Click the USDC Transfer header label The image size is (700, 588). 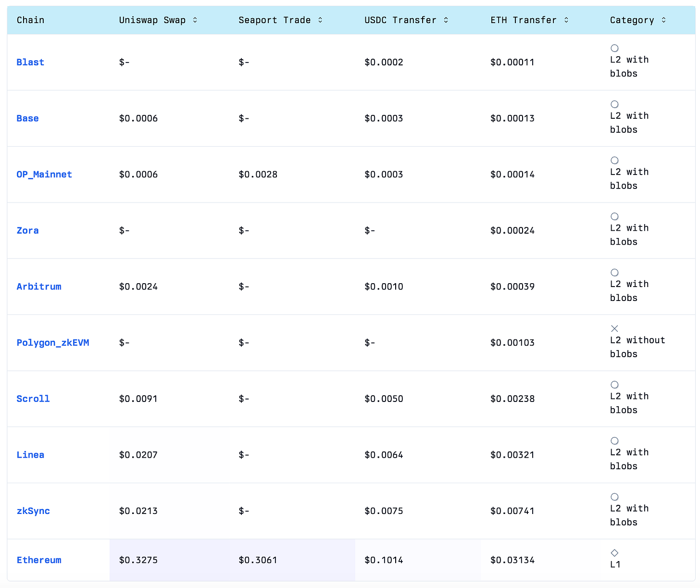coord(400,20)
